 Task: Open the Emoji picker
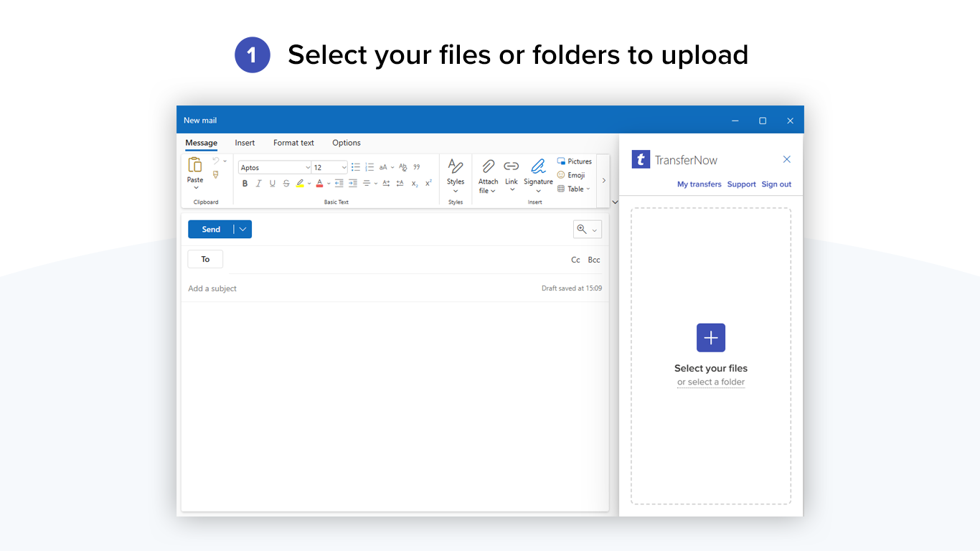click(x=571, y=175)
